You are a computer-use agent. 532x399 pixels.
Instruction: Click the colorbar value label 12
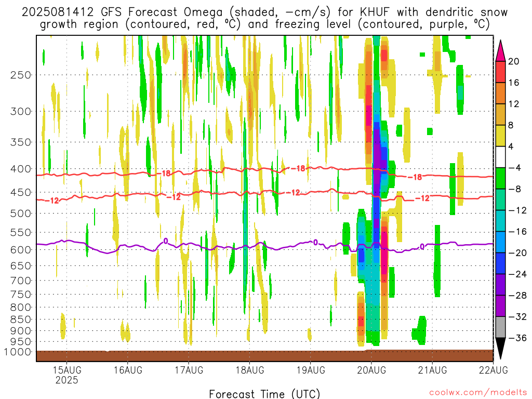514,104
